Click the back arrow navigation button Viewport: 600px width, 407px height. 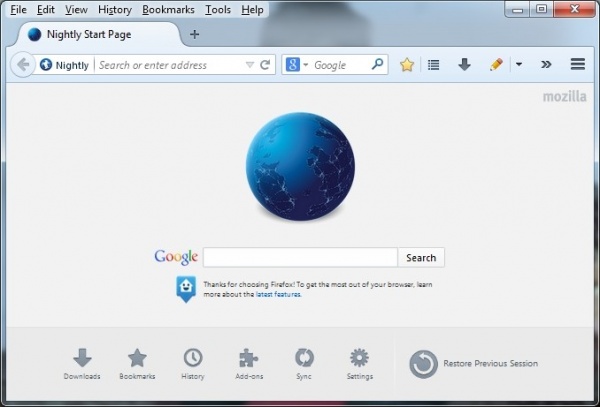click(23, 65)
